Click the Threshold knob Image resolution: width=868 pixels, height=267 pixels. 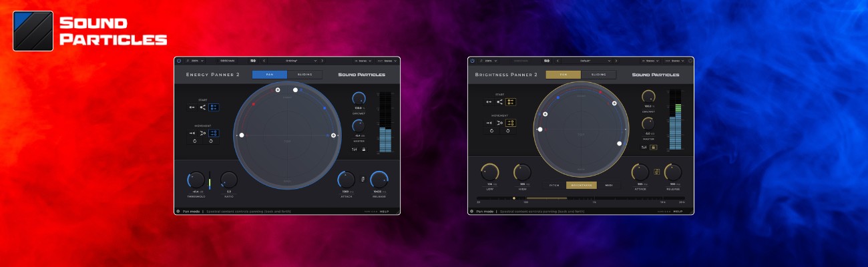(196, 180)
